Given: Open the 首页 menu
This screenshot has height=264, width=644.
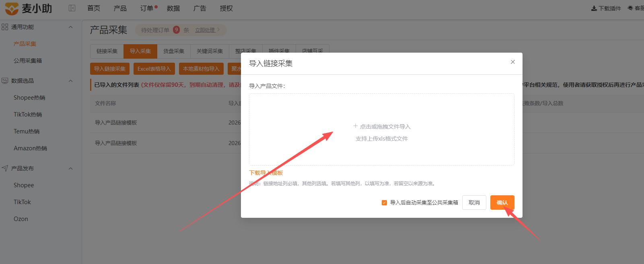Looking at the screenshot, I should coord(94,8).
